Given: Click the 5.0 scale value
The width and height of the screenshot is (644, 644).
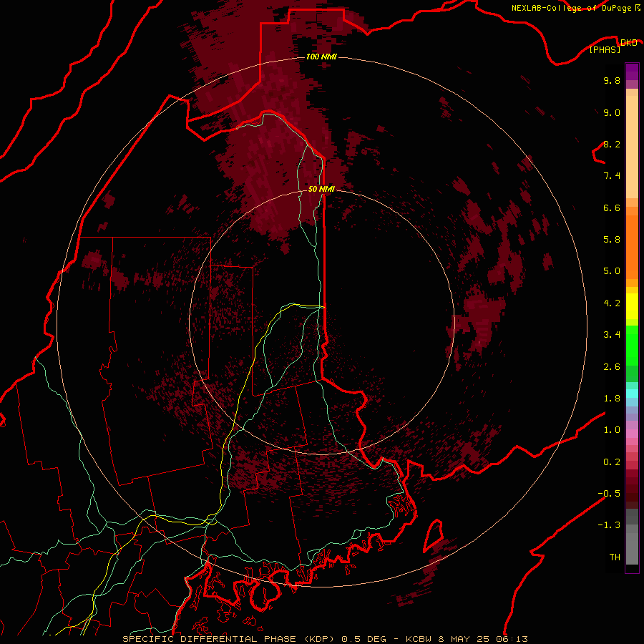Looking at the screenshot, I should coord(612,271).
